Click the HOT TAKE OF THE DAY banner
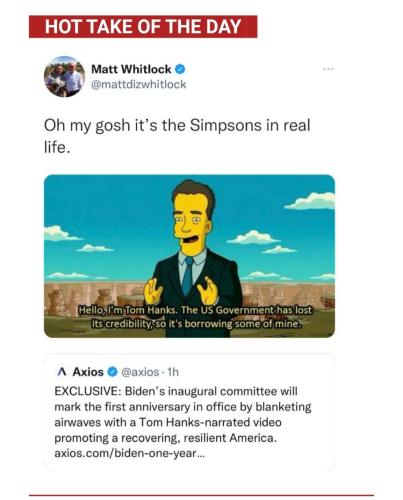403x500 pixels. click(143, 27)
